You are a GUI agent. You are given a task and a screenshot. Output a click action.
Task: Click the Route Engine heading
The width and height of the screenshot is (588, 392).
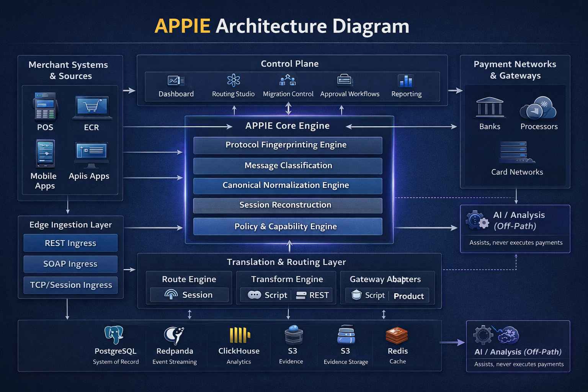pyautogui.click(x=189, y=279)
